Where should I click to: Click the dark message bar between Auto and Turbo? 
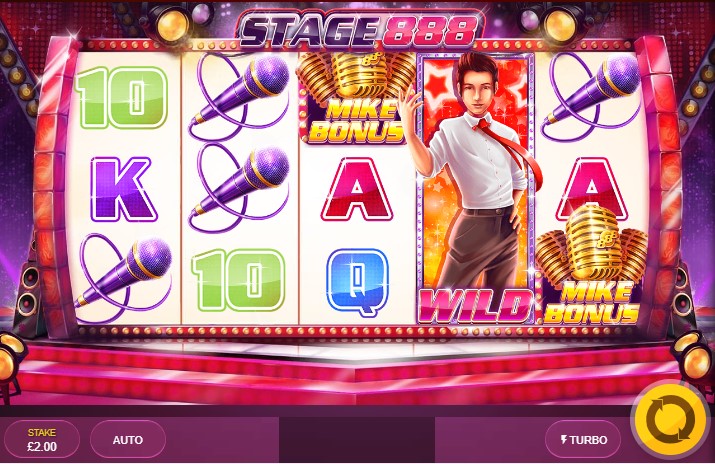pyautogui.click(x=357, y=439)
